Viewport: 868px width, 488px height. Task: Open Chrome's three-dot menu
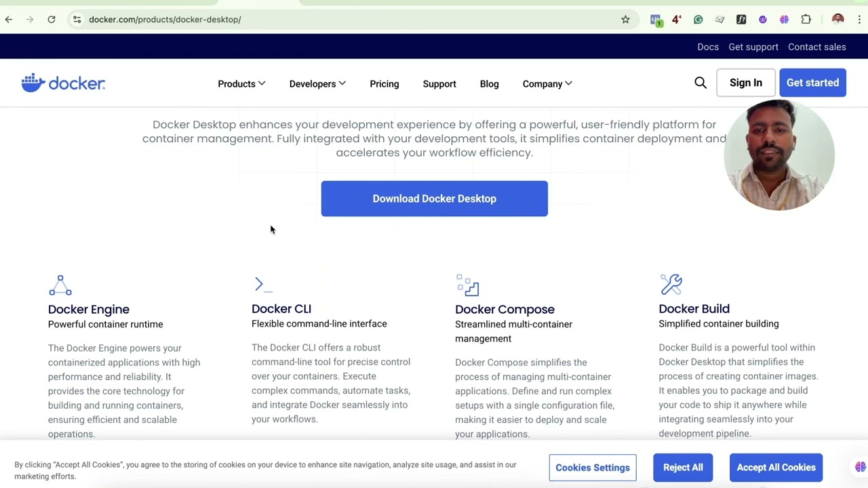coord(859,20)
